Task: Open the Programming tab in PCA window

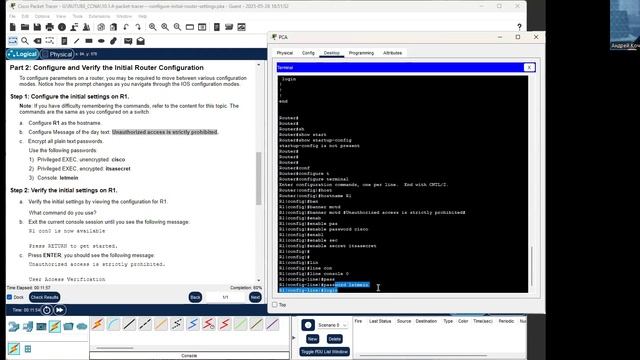Action: click(x=361, y=53)
